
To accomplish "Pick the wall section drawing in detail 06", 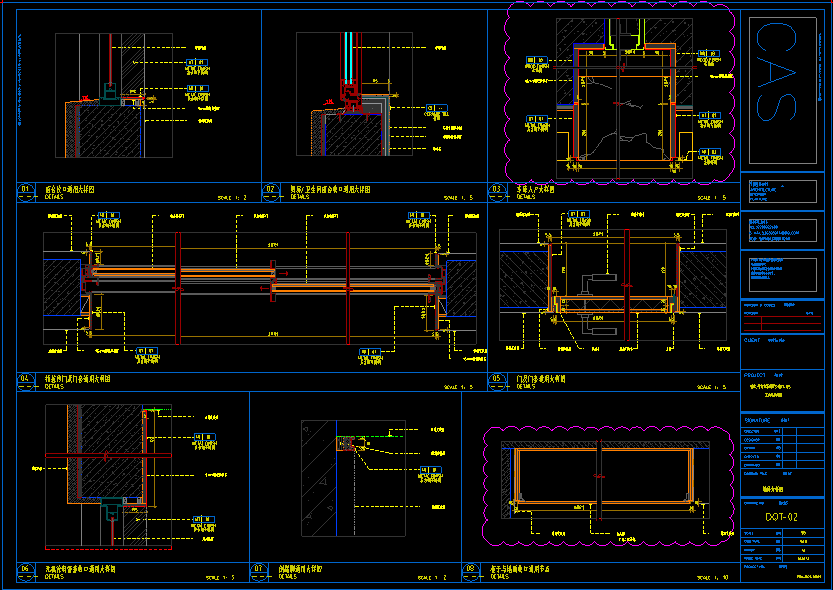I will (x=108, y=476).
